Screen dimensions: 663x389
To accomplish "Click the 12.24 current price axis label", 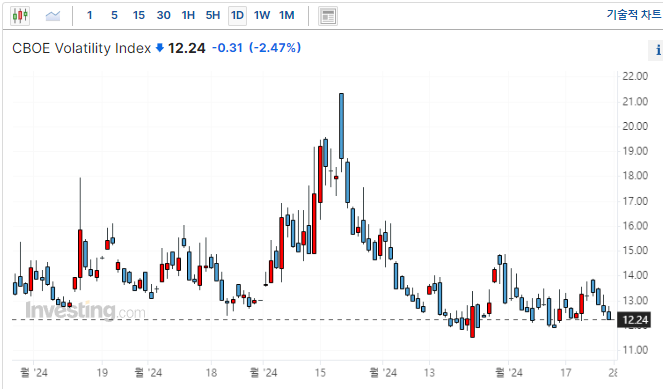I will tap(635, 320).
